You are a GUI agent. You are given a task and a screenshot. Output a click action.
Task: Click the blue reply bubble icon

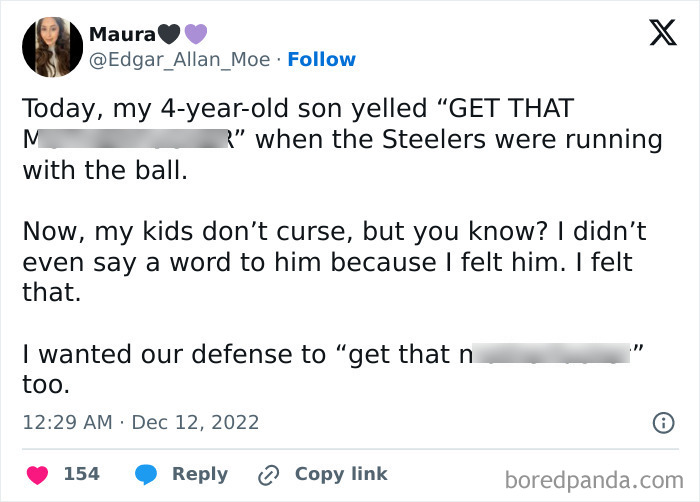[x=146, y=474]
